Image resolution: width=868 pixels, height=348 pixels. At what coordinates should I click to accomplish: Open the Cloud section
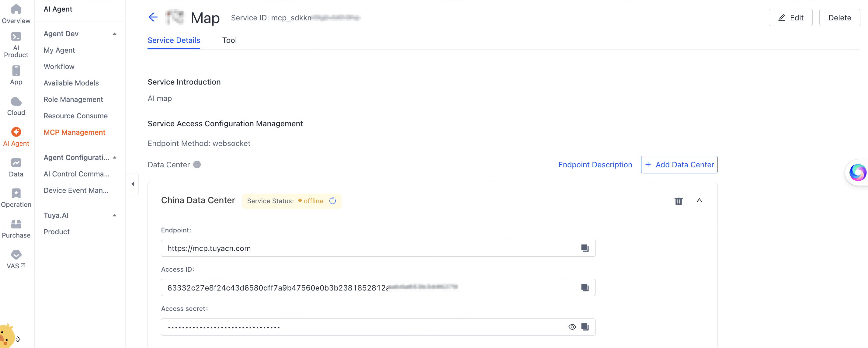(x=16, y=106)
